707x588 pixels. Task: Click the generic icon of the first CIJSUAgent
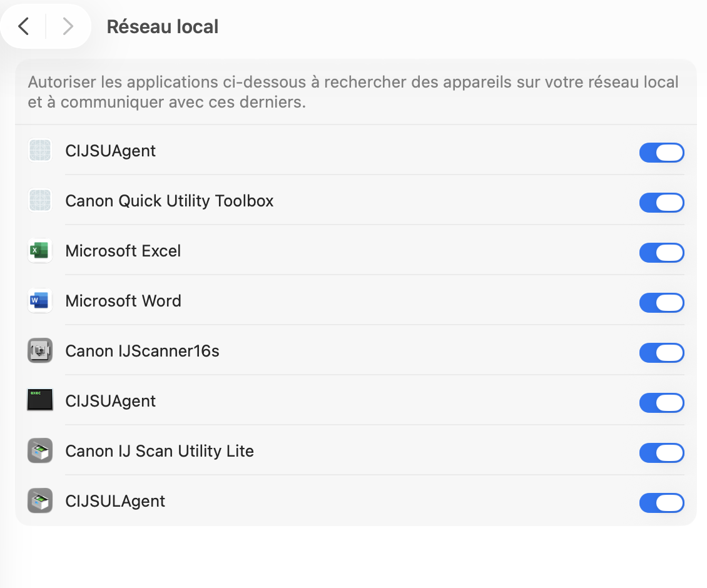[40, 151]
